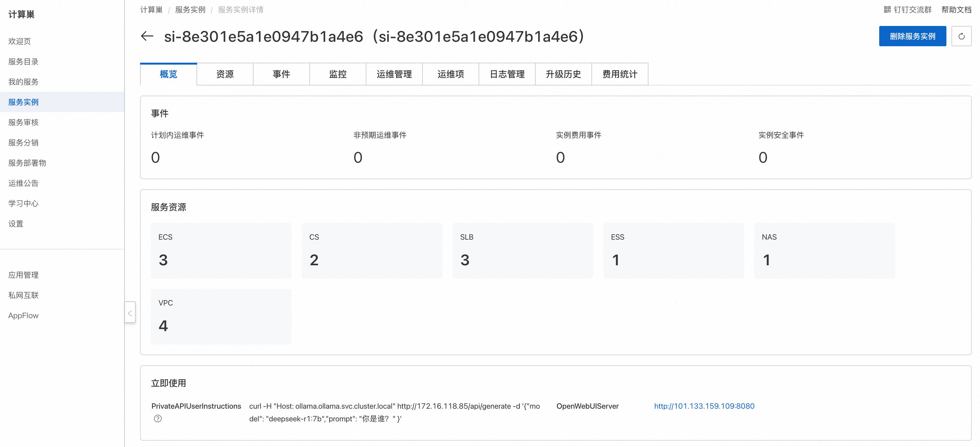
Task: Open 设置 in the sidebar
Action: (x=16, y=223)
